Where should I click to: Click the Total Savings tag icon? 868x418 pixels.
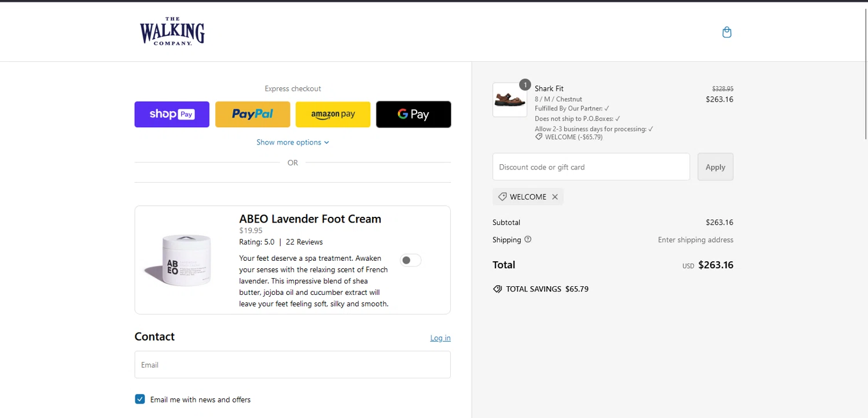click(x=497, y=289)
